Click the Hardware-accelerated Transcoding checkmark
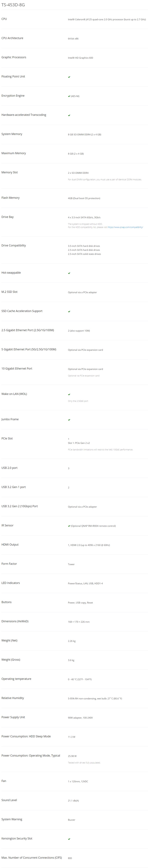 tap(69, 115)
